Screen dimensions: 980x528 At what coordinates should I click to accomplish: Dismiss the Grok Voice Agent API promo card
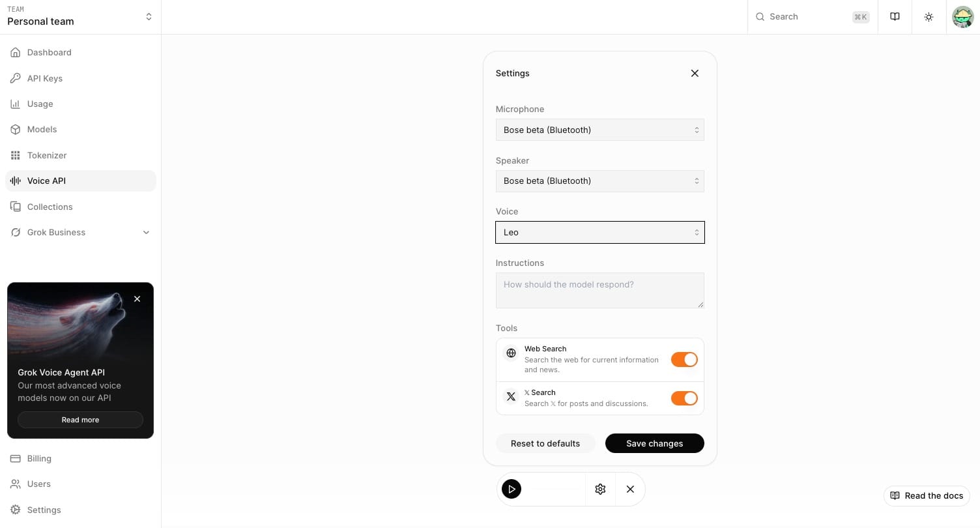137,299
